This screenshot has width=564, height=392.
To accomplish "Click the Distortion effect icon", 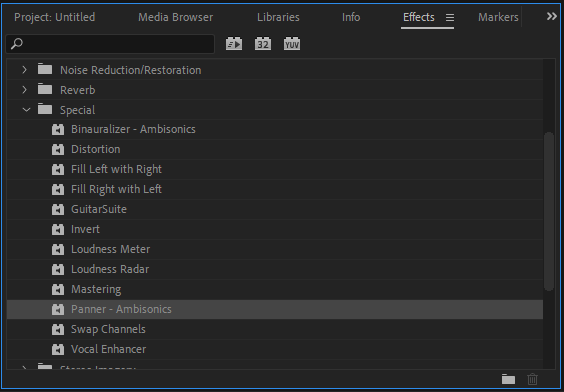I will pos(58,149).
